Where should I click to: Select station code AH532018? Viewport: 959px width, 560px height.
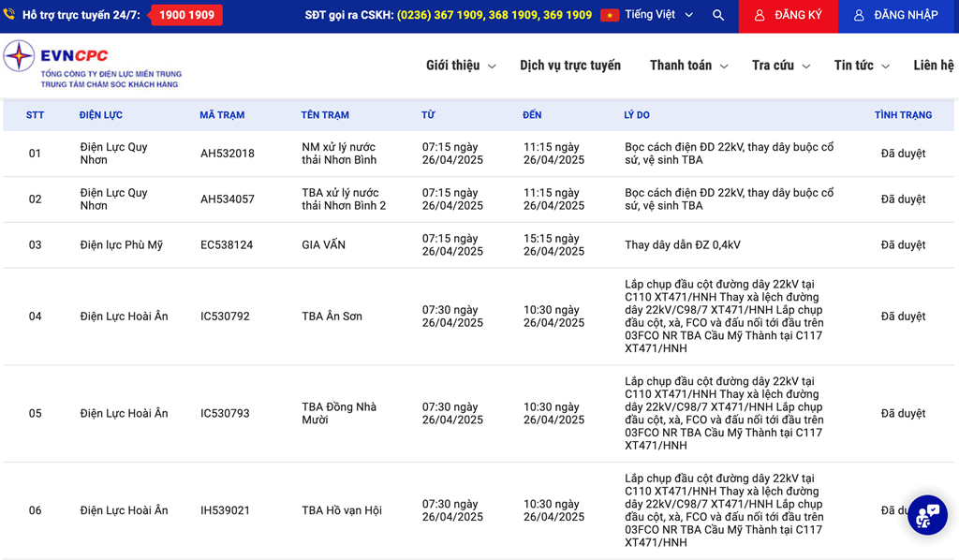[x=228, y=154]
